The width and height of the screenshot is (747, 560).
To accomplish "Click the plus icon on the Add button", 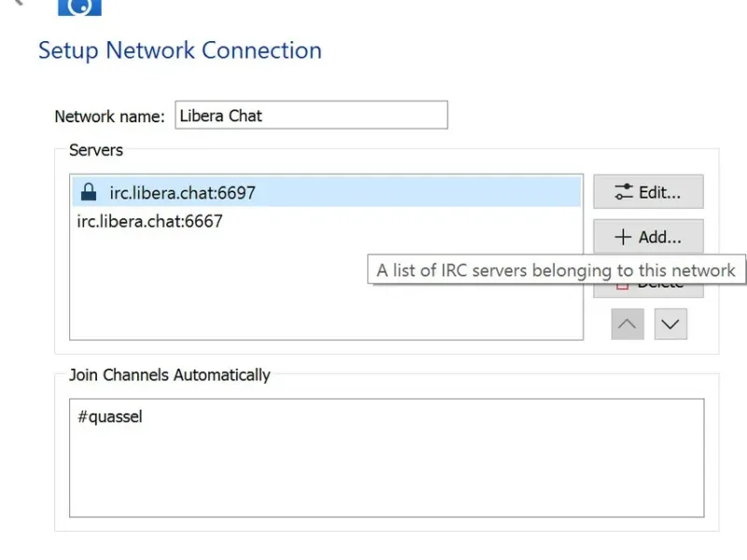I will click(623, 237).
